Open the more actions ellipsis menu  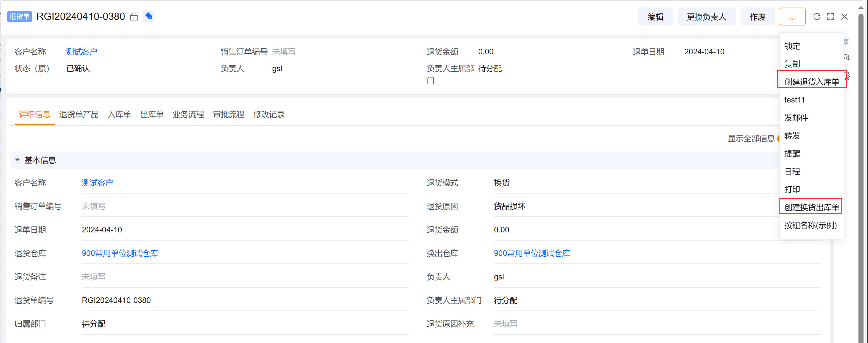(x=793, y=16)
